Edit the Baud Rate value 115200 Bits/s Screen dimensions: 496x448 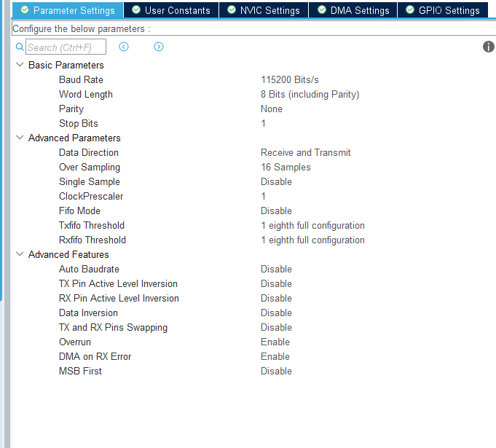(x=290, y=79)
